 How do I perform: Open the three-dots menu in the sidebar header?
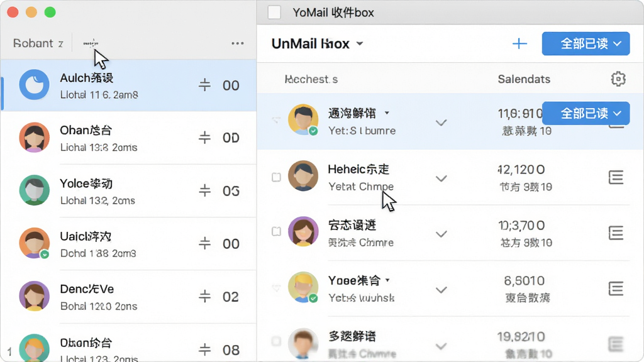coord(237,43)
